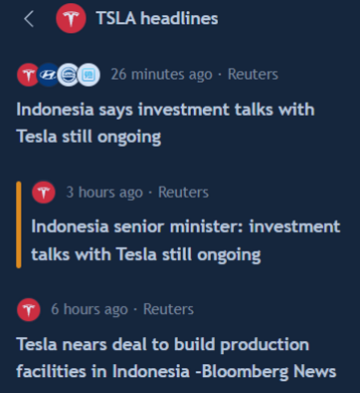360x393 pixels.
Task: Click the light blue square logo icon
Action: 88,75
